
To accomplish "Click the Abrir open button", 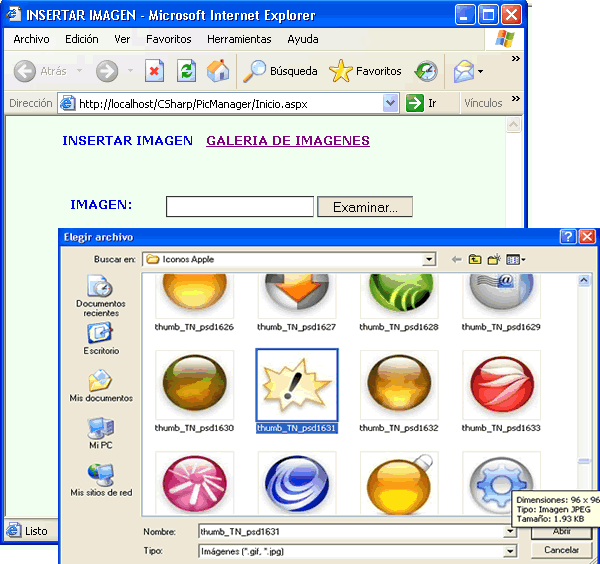I will [561, 531].
